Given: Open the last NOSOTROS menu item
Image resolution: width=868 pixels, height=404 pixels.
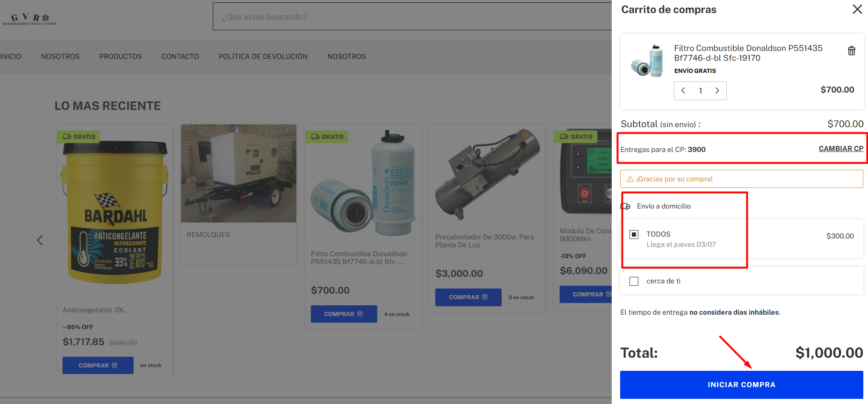Looking at the screenshot, I should [x=347, y=57].
